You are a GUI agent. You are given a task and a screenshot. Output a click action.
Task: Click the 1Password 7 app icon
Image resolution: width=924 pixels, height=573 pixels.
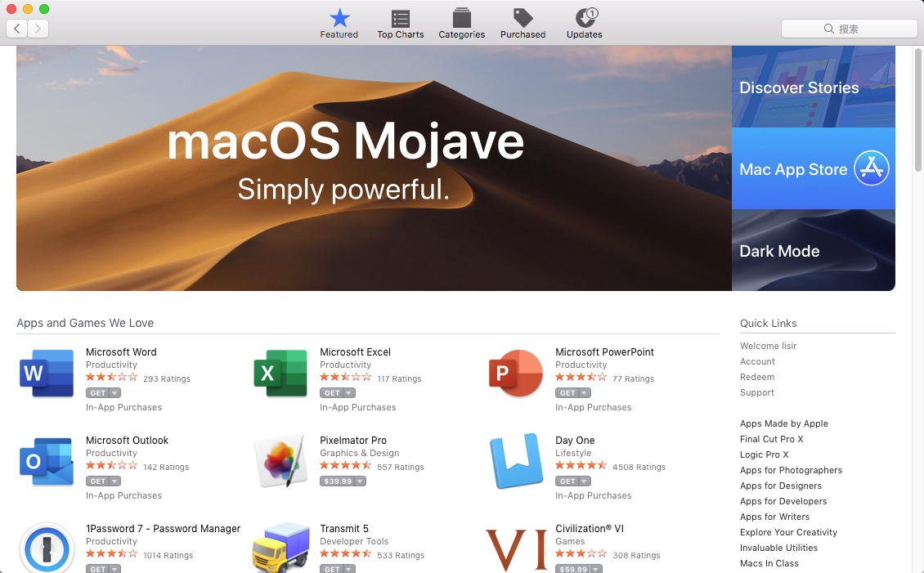(x=47, y=548)
